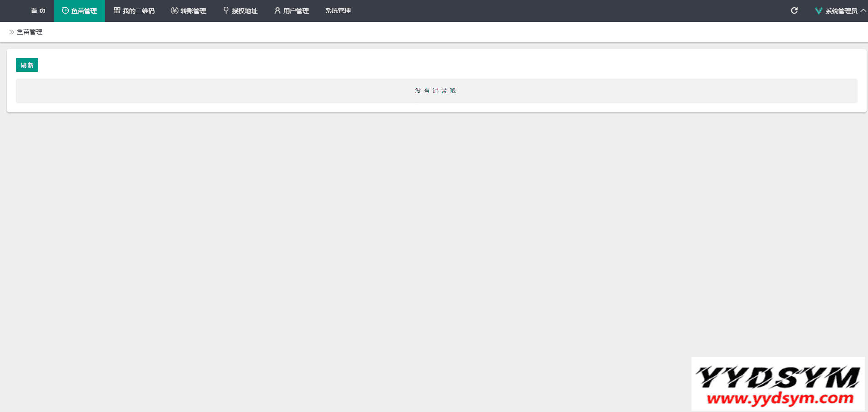Click the fish fry icon in the navbar
The width and height of the screenshot is (868, 412).
pyautogui.click(x=66, y=10)
